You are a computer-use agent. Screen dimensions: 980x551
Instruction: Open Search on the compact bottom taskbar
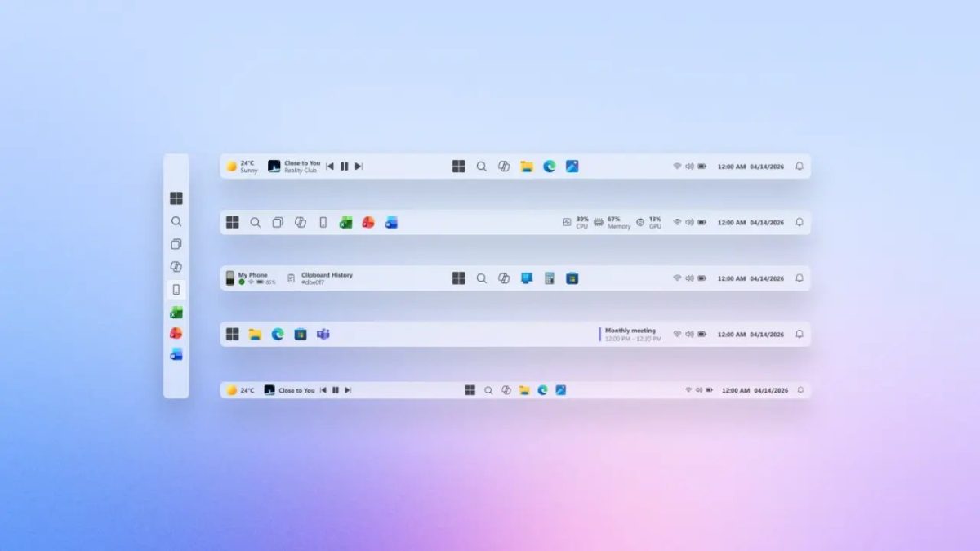click(x=488, y=390)
